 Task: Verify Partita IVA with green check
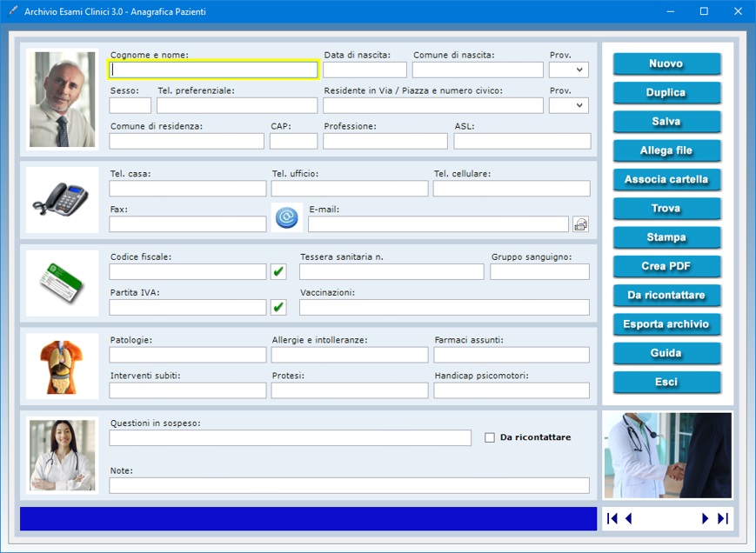tap(278, 307)
